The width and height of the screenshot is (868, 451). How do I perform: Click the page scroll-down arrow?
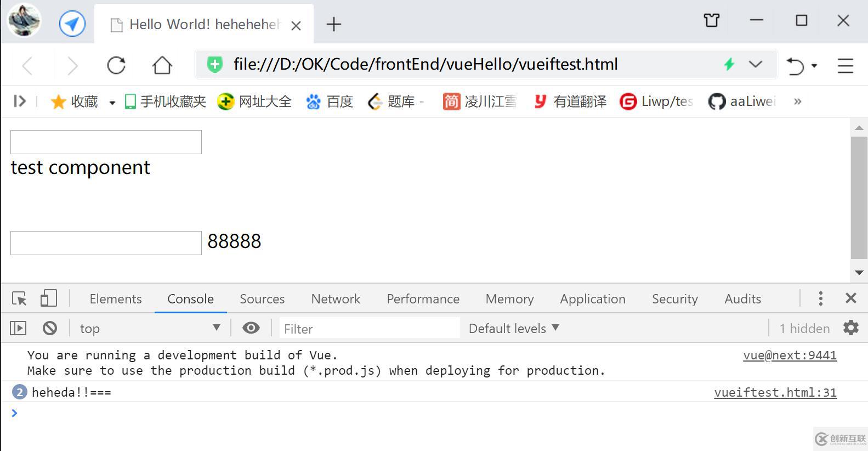tap(859, 273)
